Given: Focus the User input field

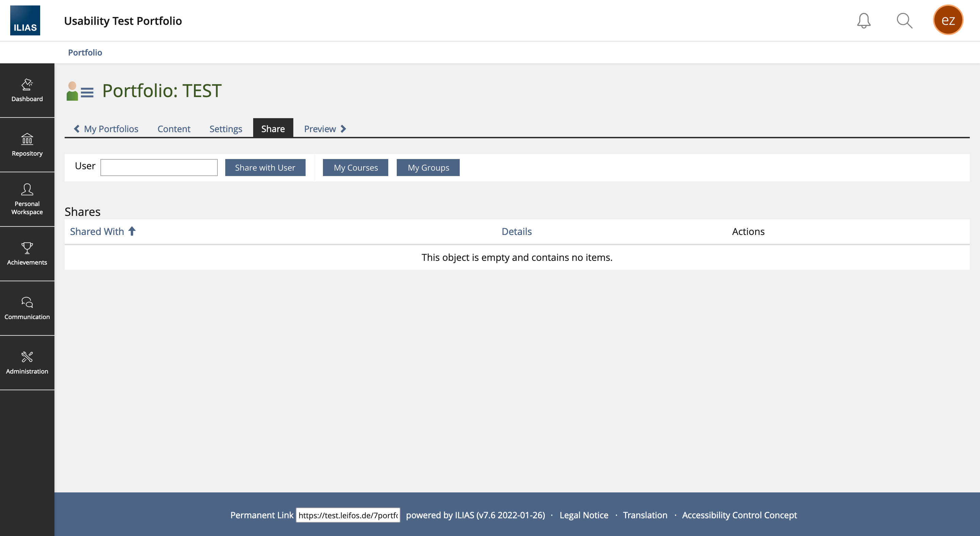Looking at the screenshot, I should (159, 168).
